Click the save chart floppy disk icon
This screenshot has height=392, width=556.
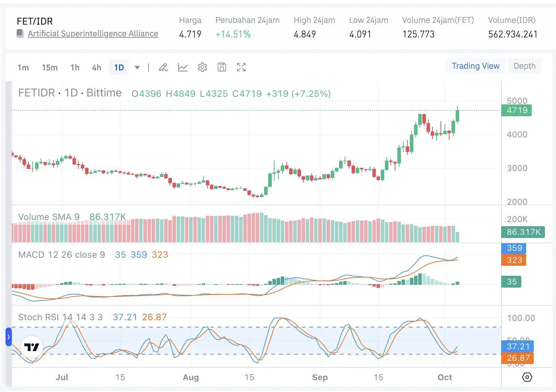(222, 67)
